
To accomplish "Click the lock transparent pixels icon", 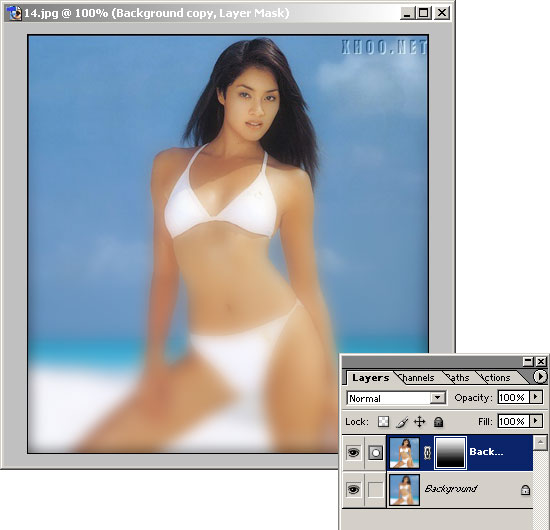I will point(383,421).
